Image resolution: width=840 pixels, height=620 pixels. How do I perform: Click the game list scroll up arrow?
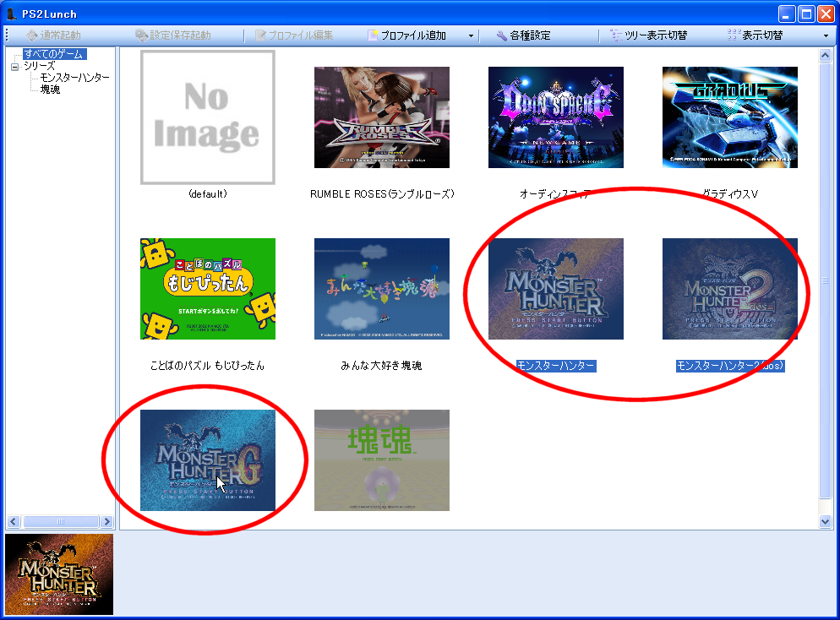point(825,55)
